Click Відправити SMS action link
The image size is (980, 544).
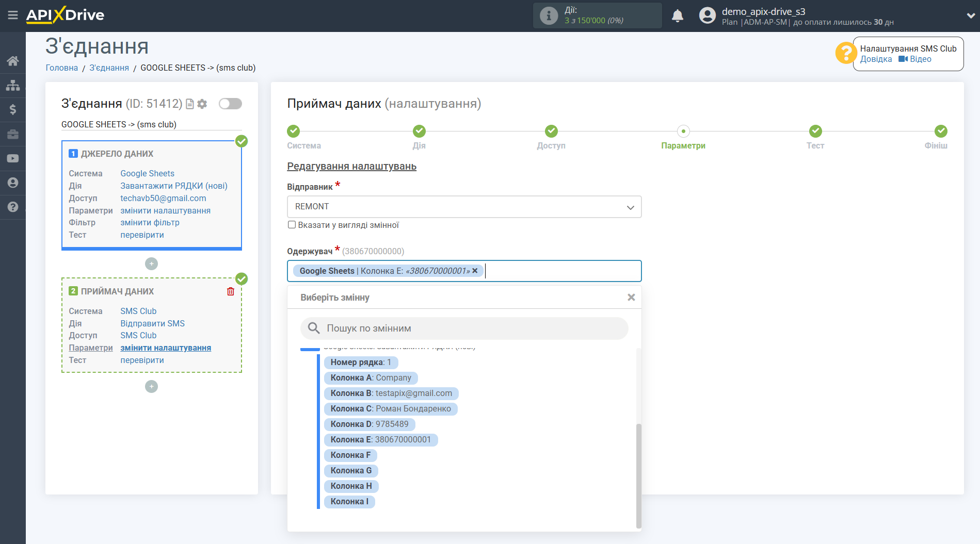coord(152,323)
